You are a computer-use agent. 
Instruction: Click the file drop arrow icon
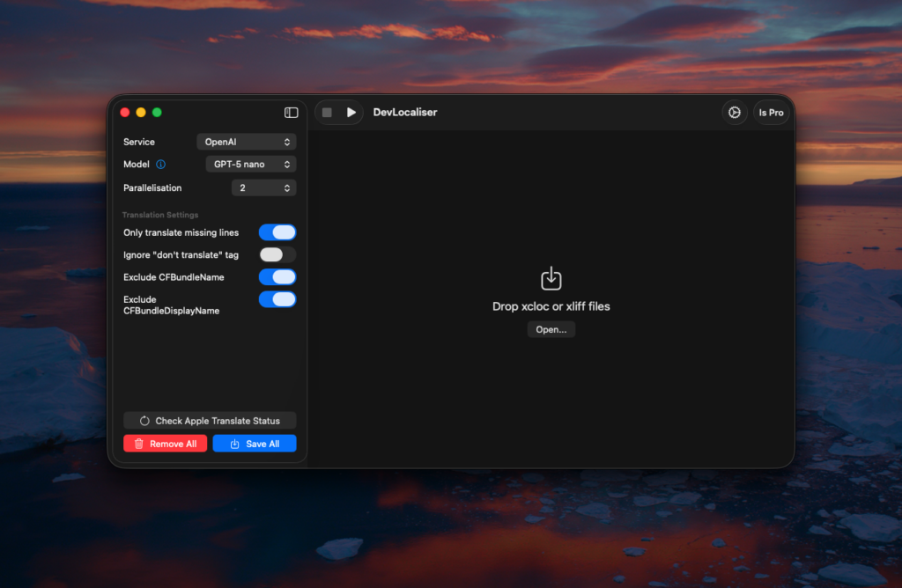[551, 279]
